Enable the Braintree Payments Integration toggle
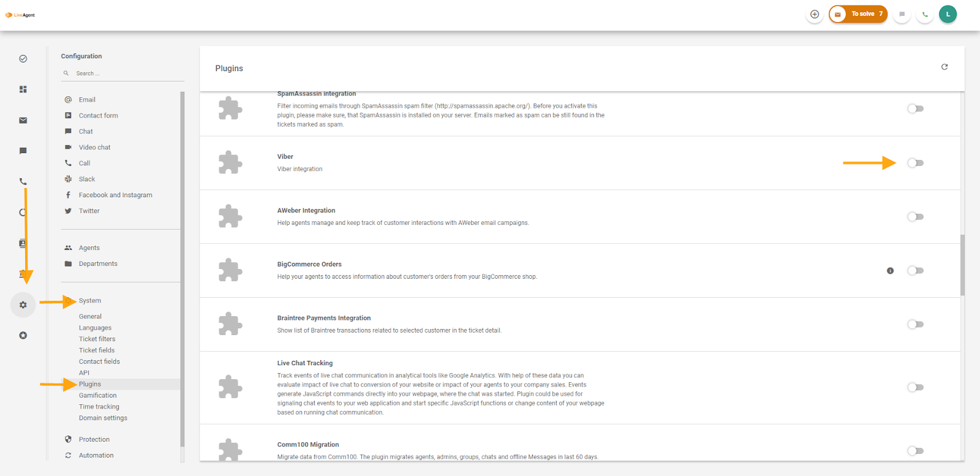 [915, 325]
